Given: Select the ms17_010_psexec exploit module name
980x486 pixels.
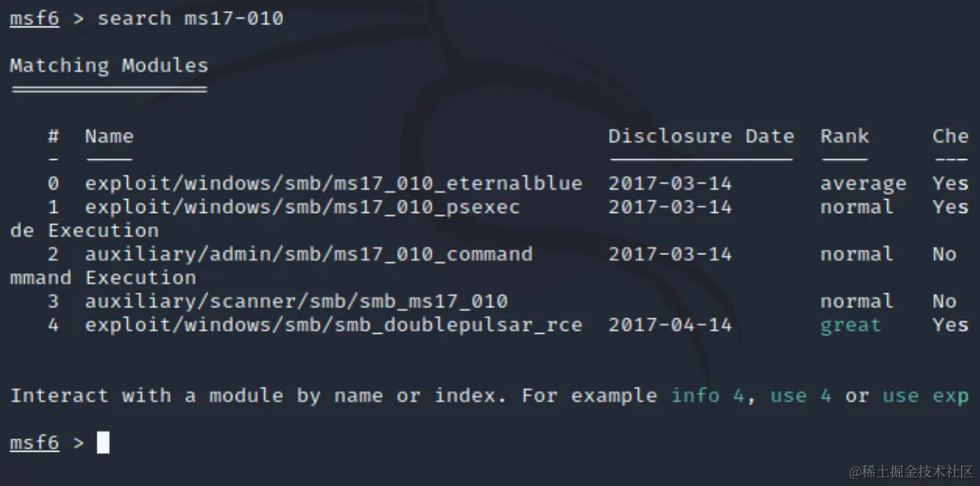Looking at the screenshot, I should (x=302, y=208).
